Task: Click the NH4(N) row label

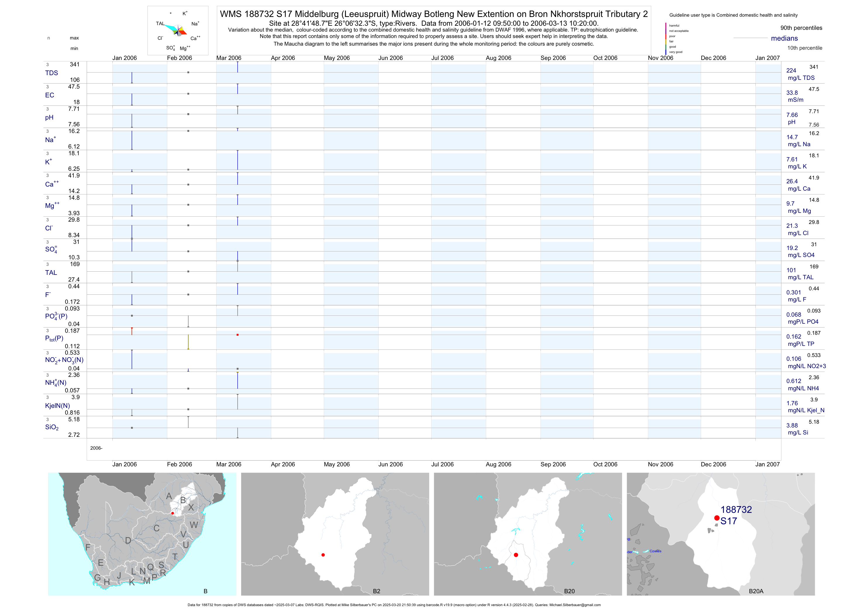Action: 56,383
